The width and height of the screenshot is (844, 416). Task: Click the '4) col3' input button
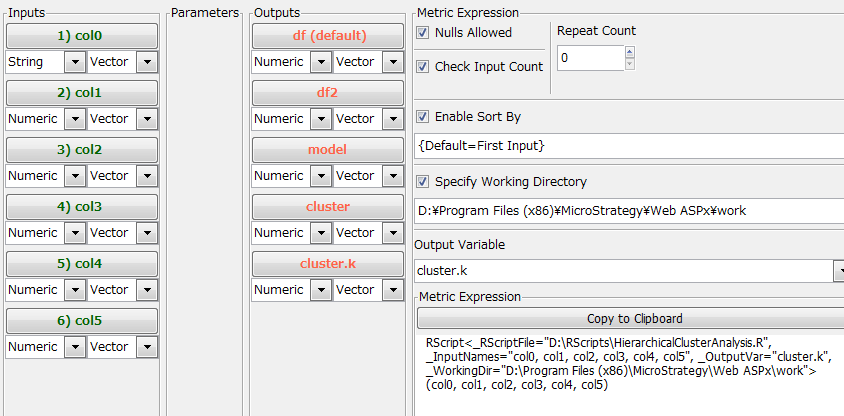coord(81,207)
